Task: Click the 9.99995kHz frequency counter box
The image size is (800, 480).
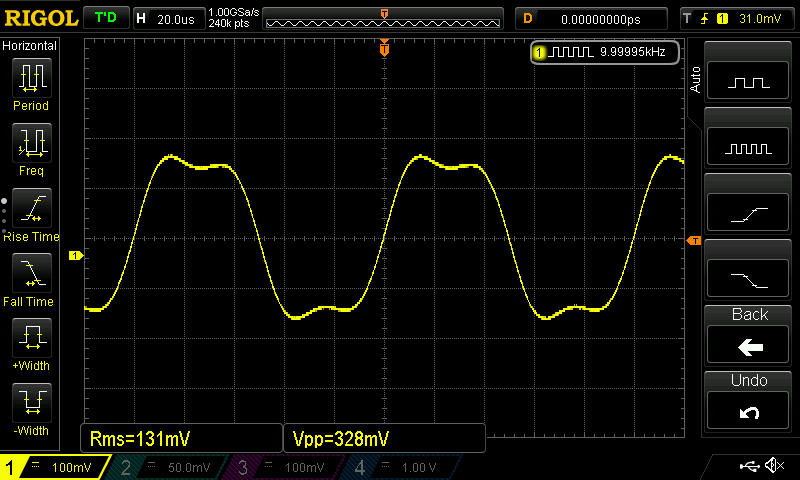Action: pos(605,52)
